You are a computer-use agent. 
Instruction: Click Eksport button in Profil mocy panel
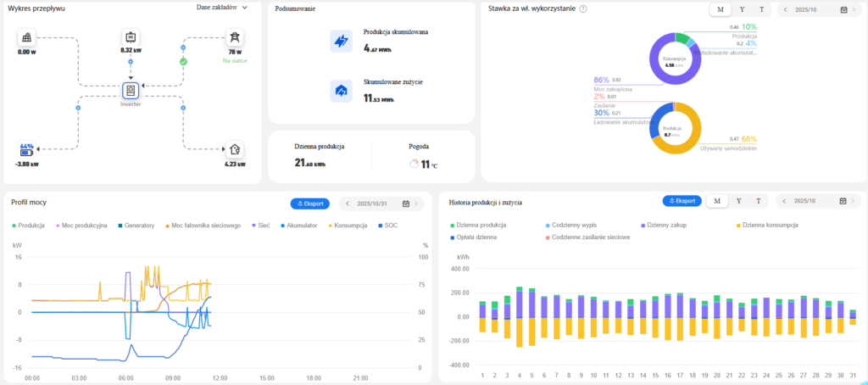(309, 204)
